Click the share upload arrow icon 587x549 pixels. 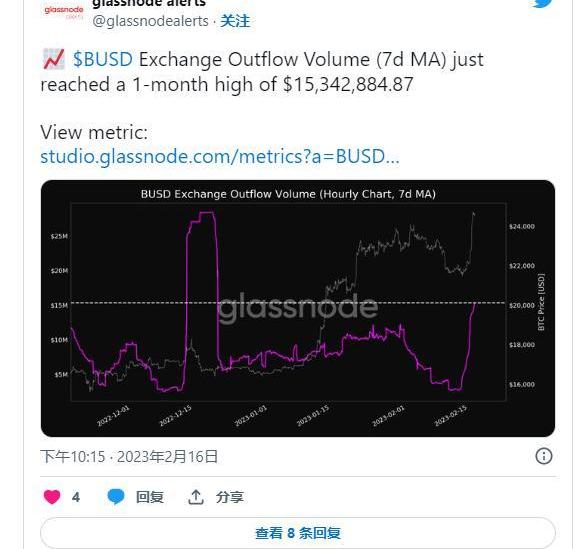point(195,497)
